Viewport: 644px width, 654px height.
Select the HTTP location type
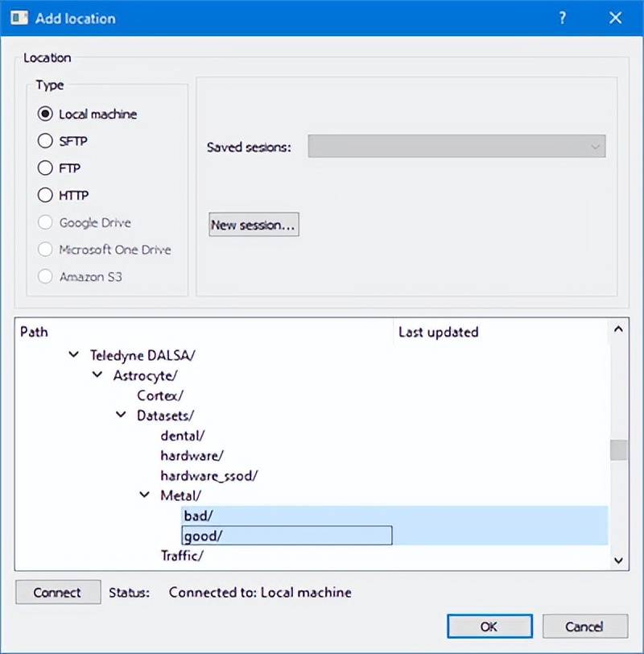click(45, 196)
